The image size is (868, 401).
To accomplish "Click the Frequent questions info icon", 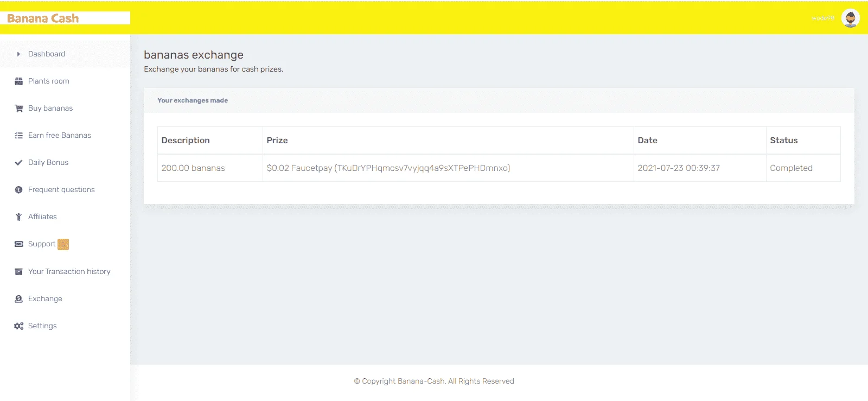I will [18, 190].
